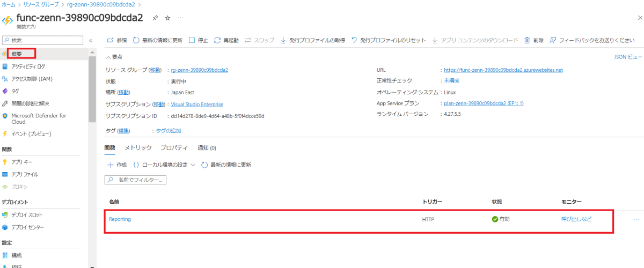Image resolution: width=644 pixels, height=268 pixels.
Task: Click 移動 next to 場所
Action: pyautogui.click(x=123, y=92)
